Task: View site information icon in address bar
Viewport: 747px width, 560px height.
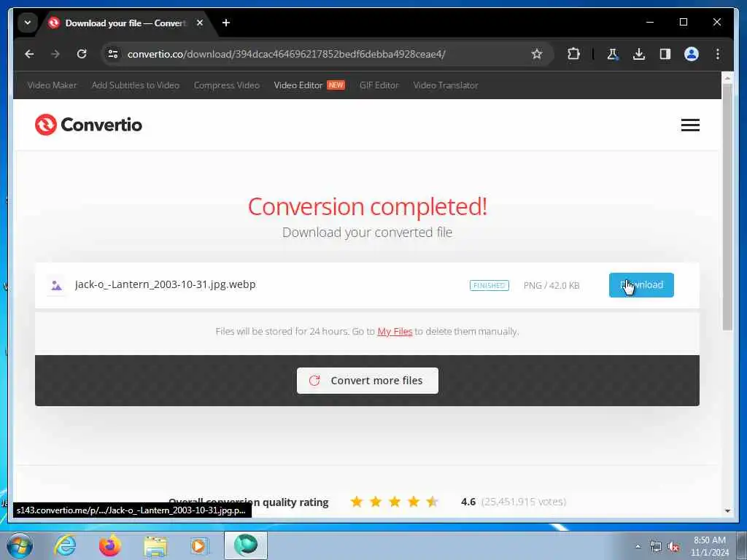Action: click(113, 54)
